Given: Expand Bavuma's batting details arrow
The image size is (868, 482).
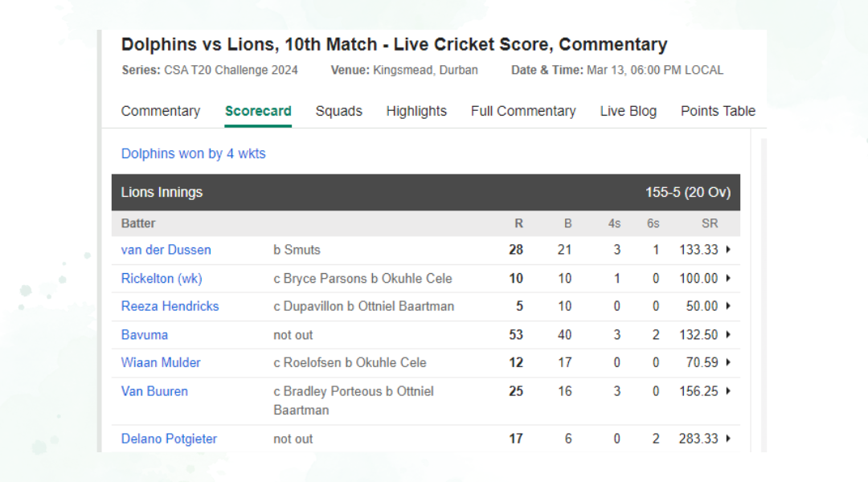Looking at the screenshot, I should [728, 335].
